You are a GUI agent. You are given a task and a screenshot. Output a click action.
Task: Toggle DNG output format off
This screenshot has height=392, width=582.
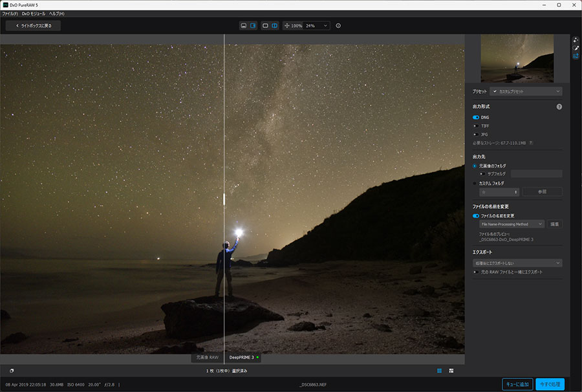(476, 117)
